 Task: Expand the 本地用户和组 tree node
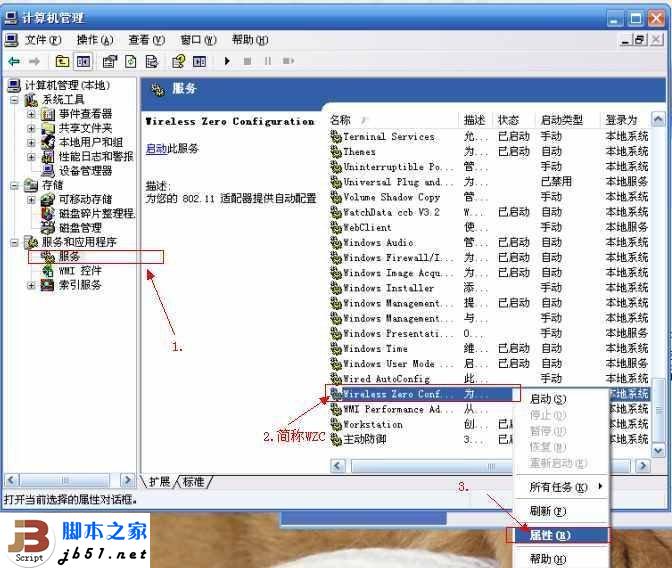point(31,142)
